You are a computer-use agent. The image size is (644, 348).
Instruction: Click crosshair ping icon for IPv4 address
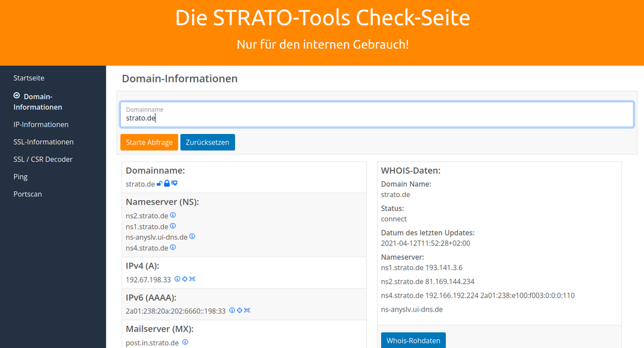point(185,279)
